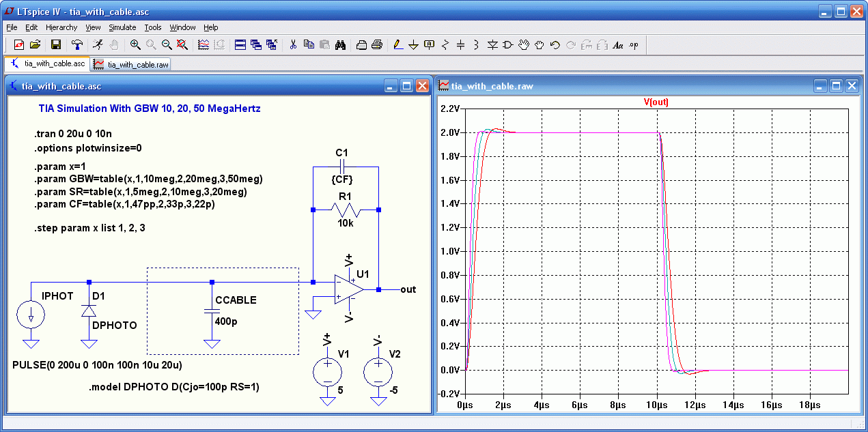Switch to the tia_with_cable.raw tab
868x432 pixels.
pos(131,64)
